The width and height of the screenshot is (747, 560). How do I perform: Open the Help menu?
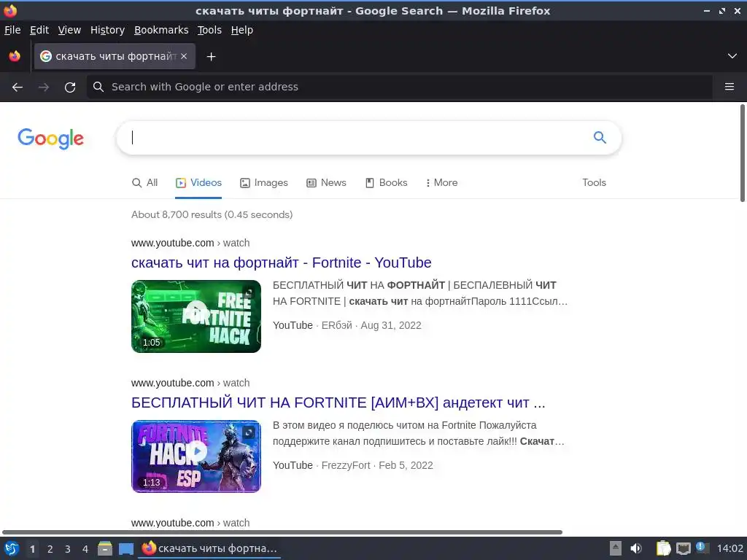[242, 30]
